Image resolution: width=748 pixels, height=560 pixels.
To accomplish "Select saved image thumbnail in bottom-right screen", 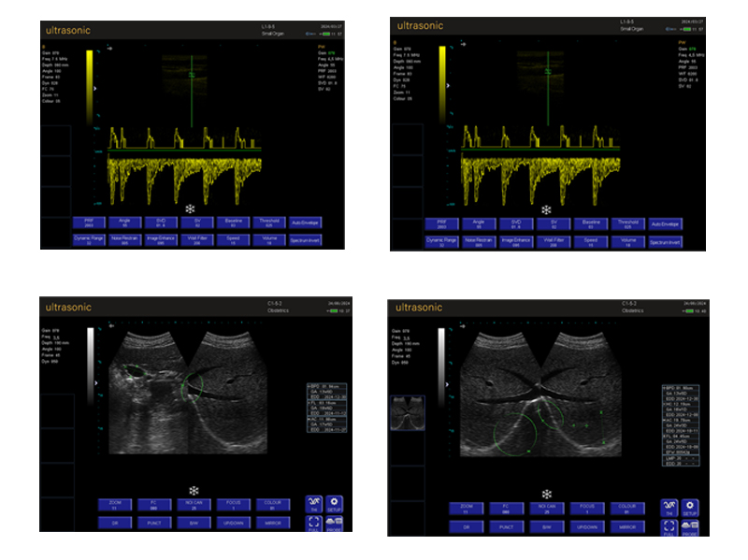I will pos(407,410).
